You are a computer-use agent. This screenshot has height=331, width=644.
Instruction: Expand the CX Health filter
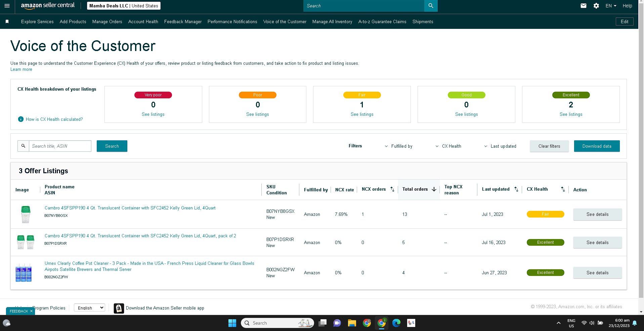448,146
